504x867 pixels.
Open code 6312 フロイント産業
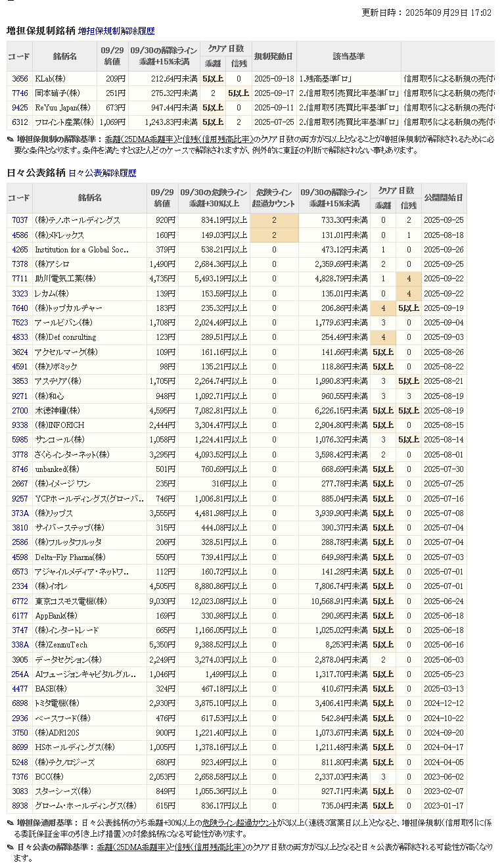click(x=20, y=122)
